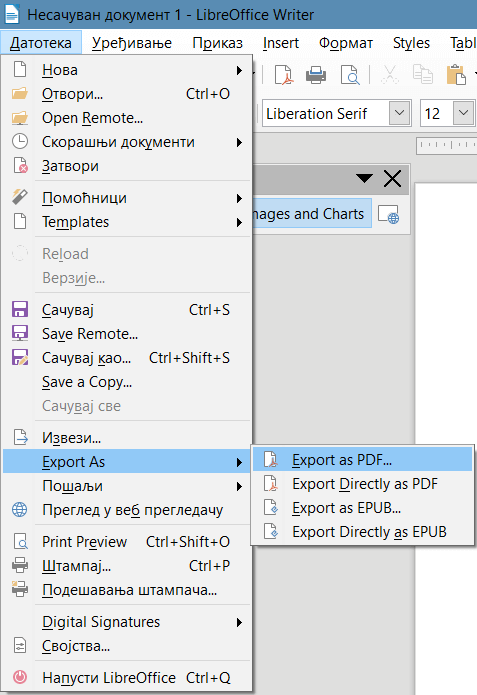
Task: Expand the Пошаљи submenu
Action: click(128, 486)
